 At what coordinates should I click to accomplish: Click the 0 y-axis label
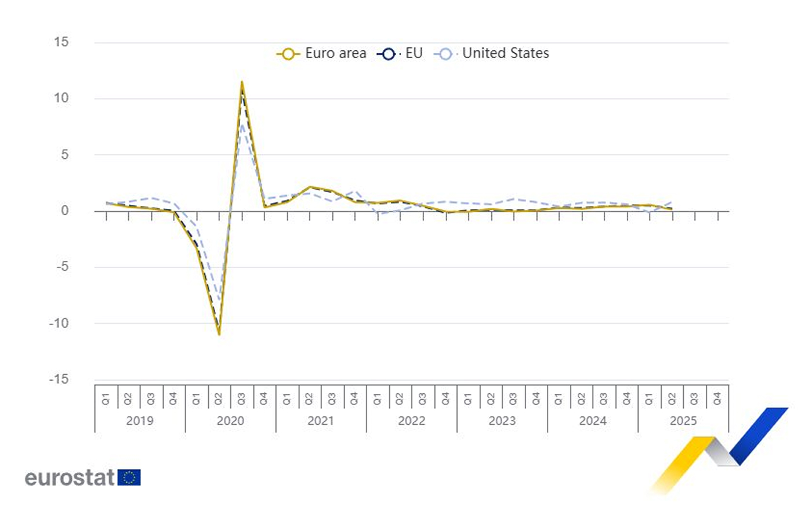pos(64,211)
